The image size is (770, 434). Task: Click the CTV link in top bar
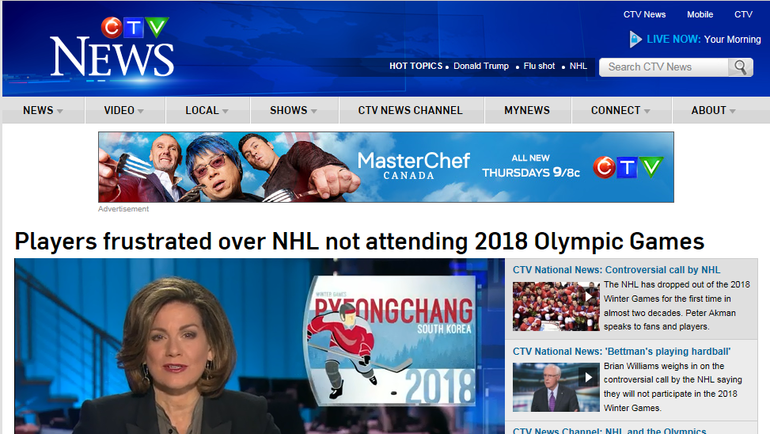(743, 15)
